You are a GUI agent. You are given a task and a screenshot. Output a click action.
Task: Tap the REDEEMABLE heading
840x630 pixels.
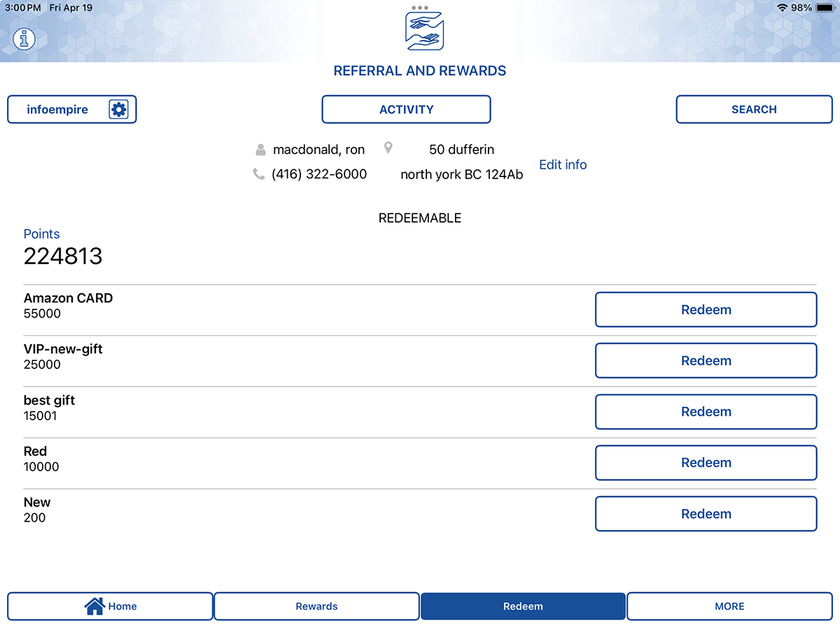point(420,218)
